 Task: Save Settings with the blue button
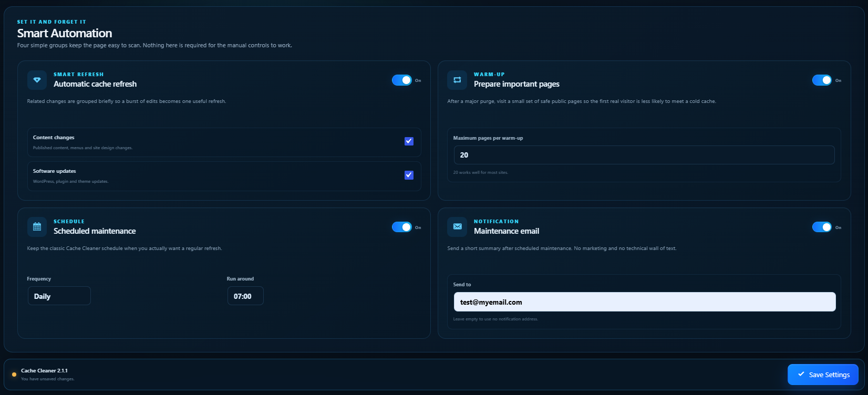[823, 375]
